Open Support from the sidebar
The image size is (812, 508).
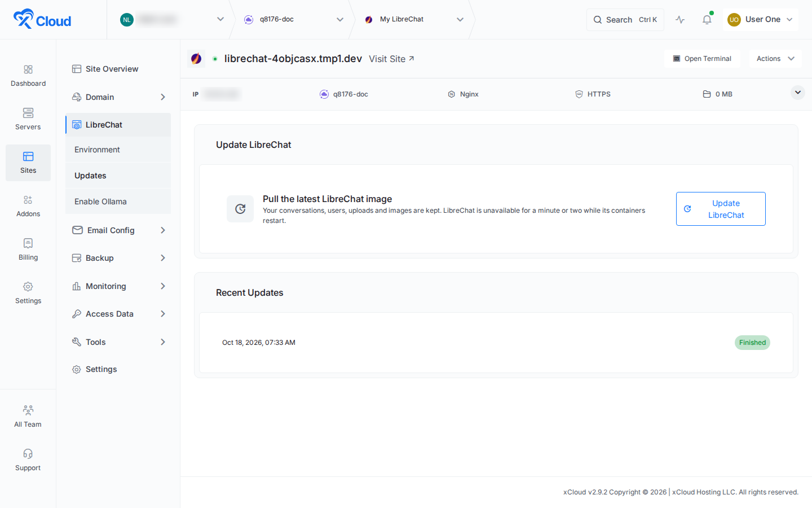tap(28, 460)
